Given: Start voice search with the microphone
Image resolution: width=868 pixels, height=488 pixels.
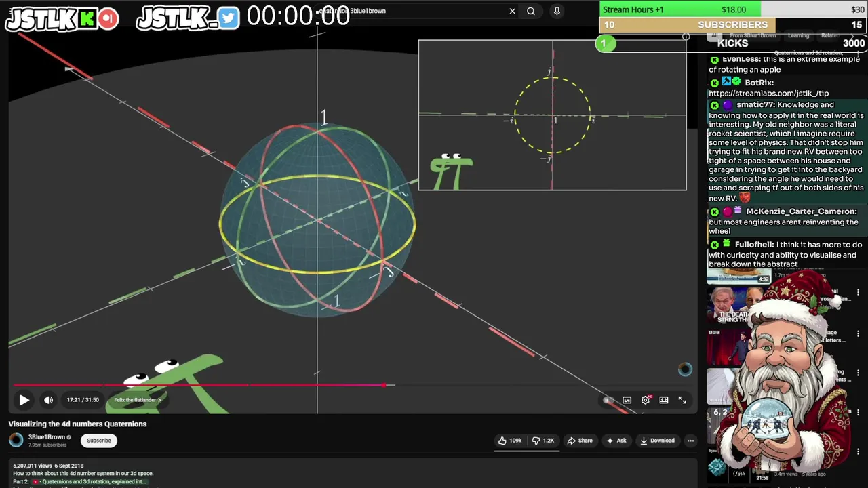Looking at the screenshot, I should (557, 11).
